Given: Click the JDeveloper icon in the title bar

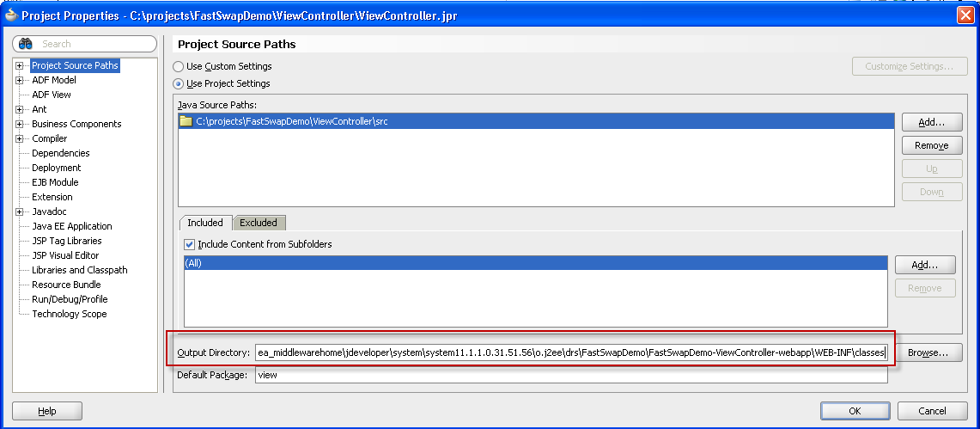Looking at the screenshot, I should coord(10,15).
